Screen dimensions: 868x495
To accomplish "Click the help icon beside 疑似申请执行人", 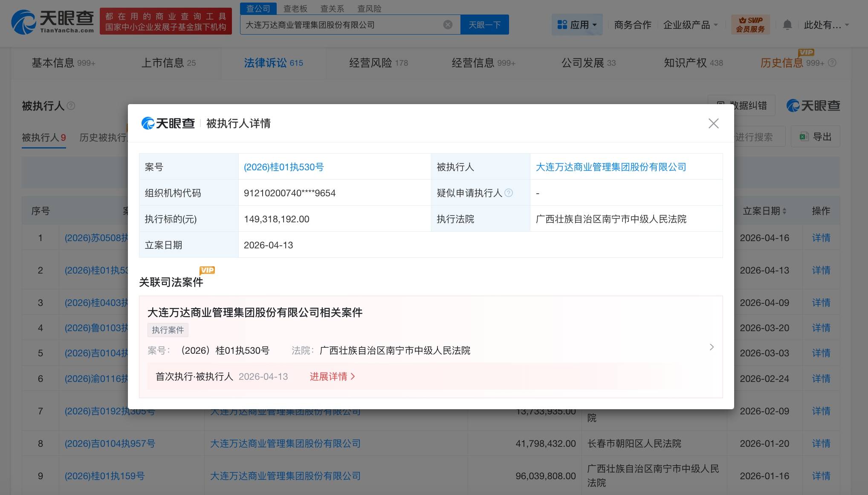I will [x=509, y=193].
